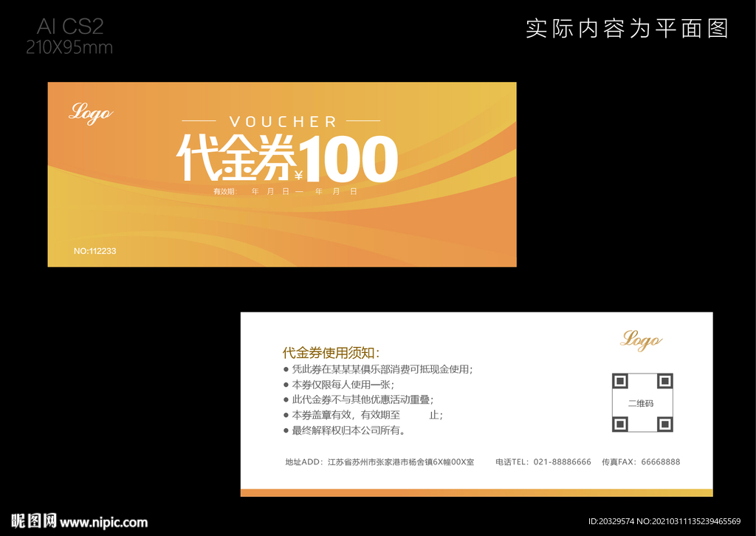Click the line 本券仅限每人使用一张
This screenshot has height=536, width=756.
[x=339, y=385]
